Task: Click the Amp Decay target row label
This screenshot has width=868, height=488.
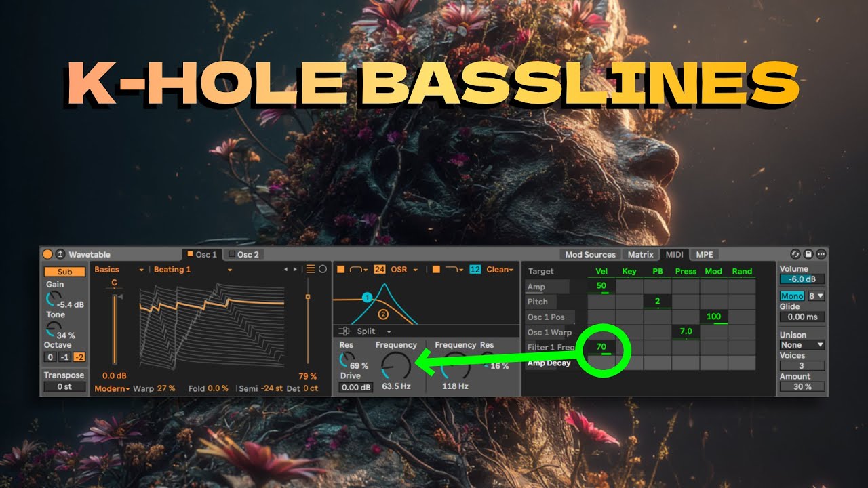Action: coord(549,363)
